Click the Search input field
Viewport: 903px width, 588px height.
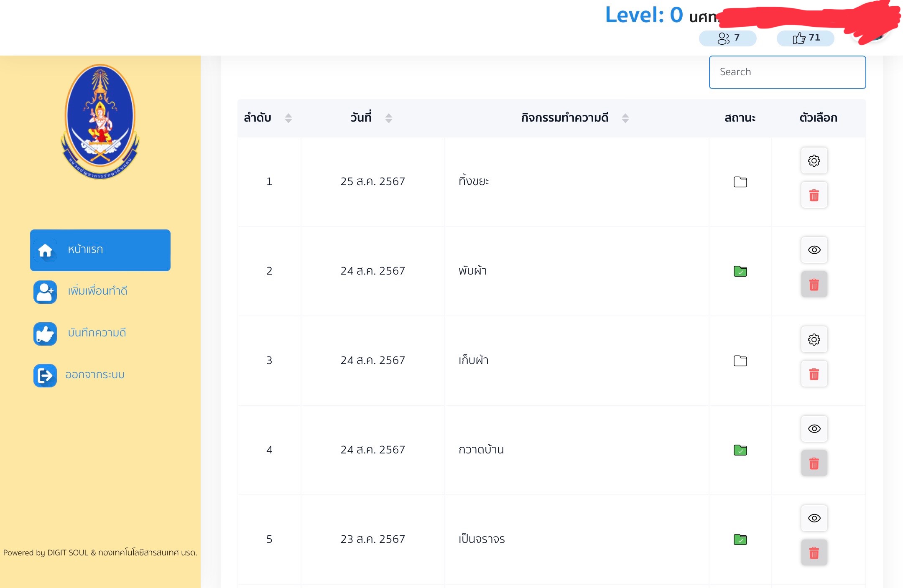[787, 72]
